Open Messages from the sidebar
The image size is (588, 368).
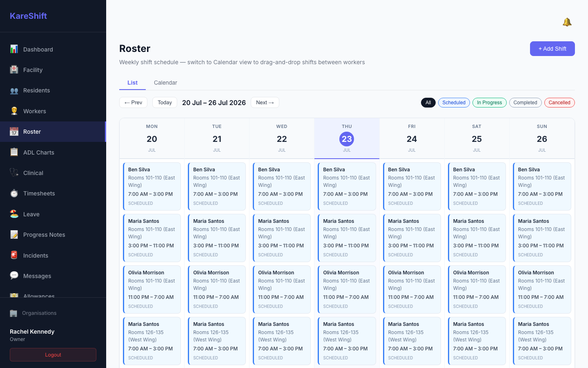(x=53, y=276)
